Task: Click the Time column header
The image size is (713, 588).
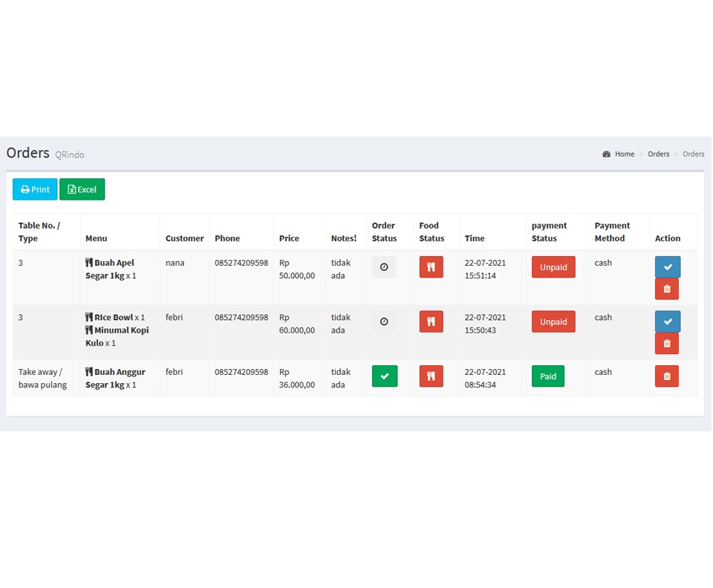Action: (x=475, y=238)
